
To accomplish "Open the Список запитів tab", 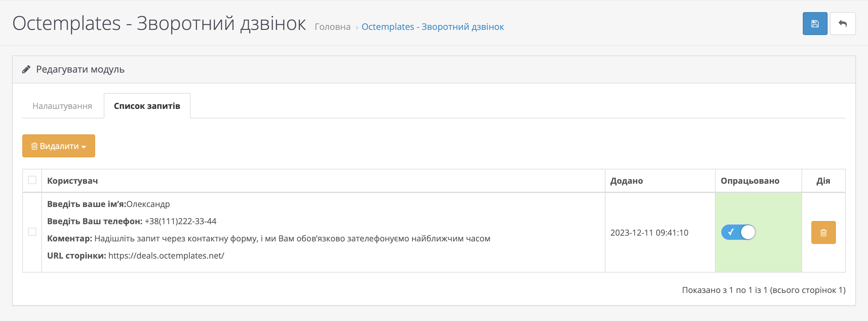I will tap(147, 106).
